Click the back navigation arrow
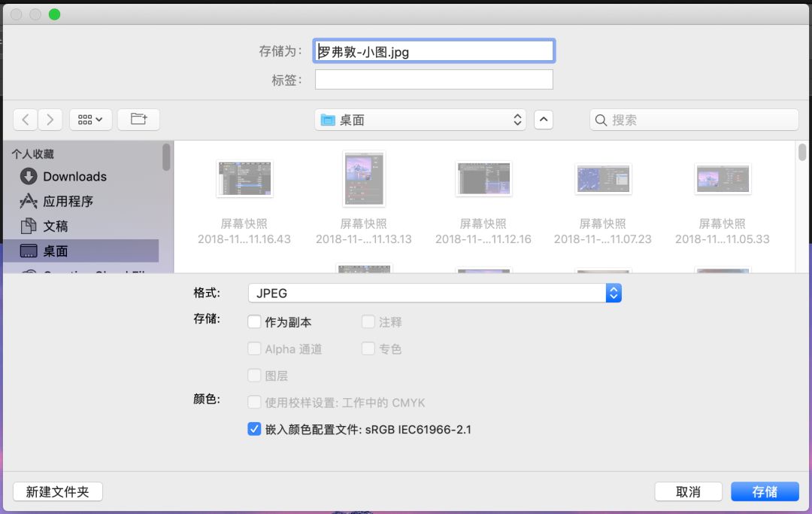This screenshot has height=514, width=812. 25,119
